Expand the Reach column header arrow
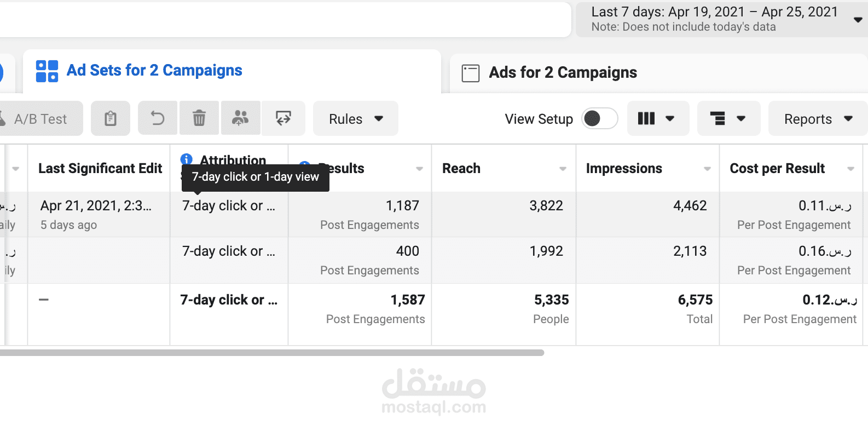868x425 pixels. click(563, 169)
